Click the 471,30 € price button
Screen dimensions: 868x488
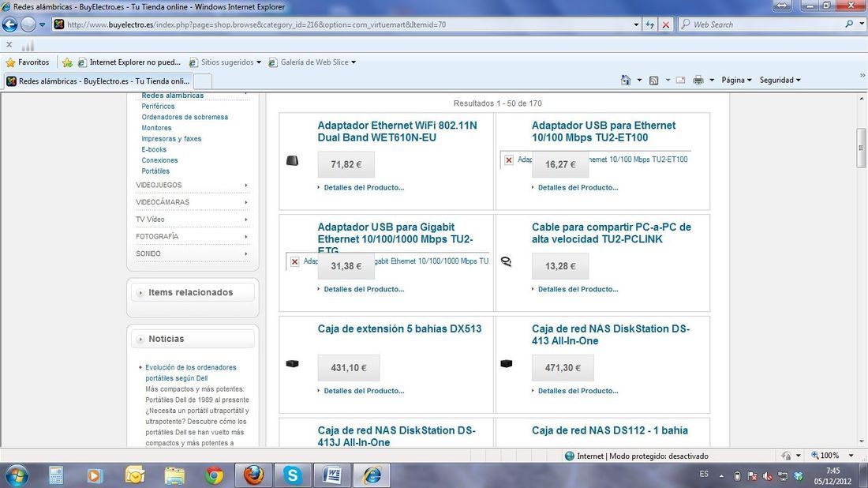563,368
